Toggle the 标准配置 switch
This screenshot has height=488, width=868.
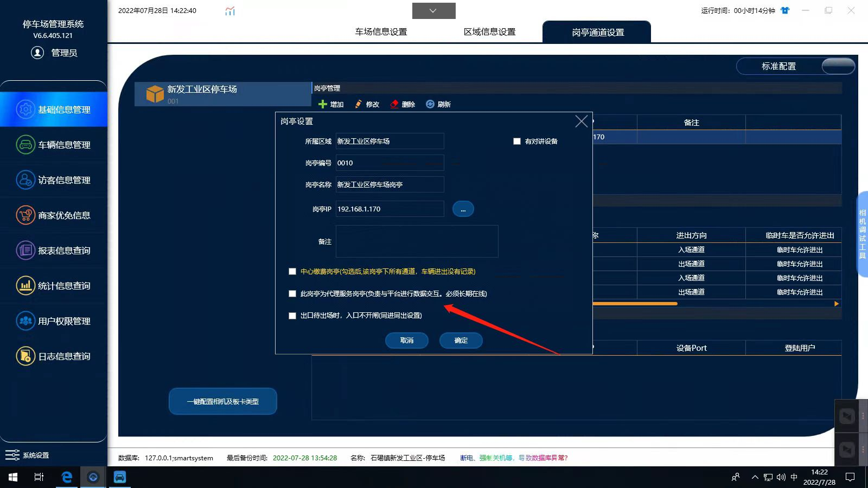point(838,66)
